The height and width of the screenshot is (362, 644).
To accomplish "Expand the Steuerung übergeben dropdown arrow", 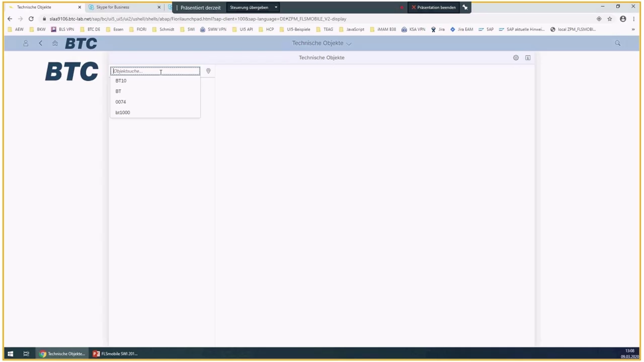I will pyautogui.click(x=276, y=7).
